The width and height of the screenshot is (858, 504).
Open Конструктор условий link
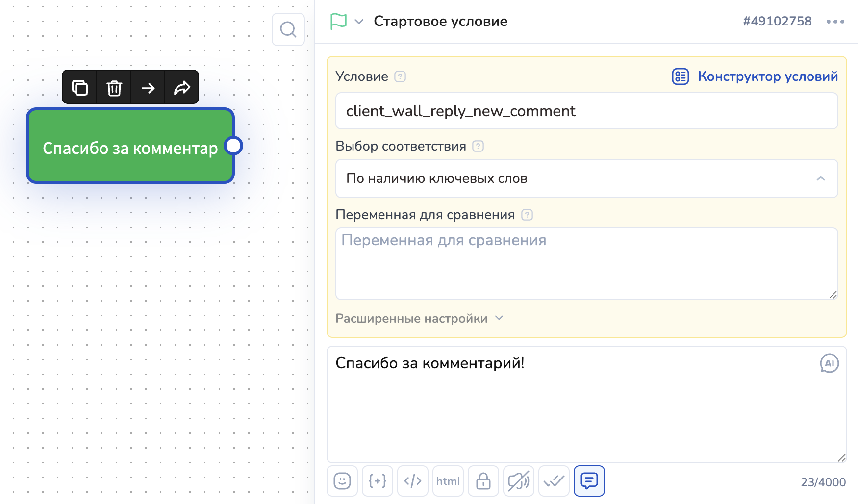click(755, 76)
